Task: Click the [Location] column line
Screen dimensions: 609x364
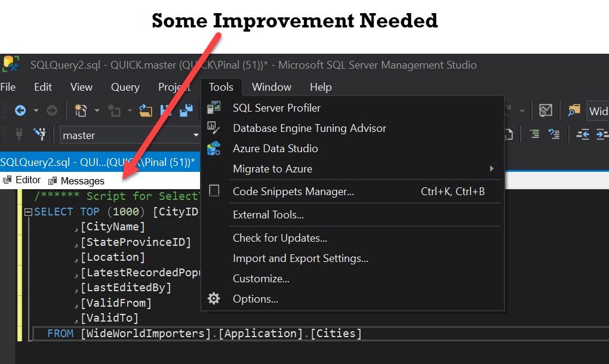Action: point(109,257)
